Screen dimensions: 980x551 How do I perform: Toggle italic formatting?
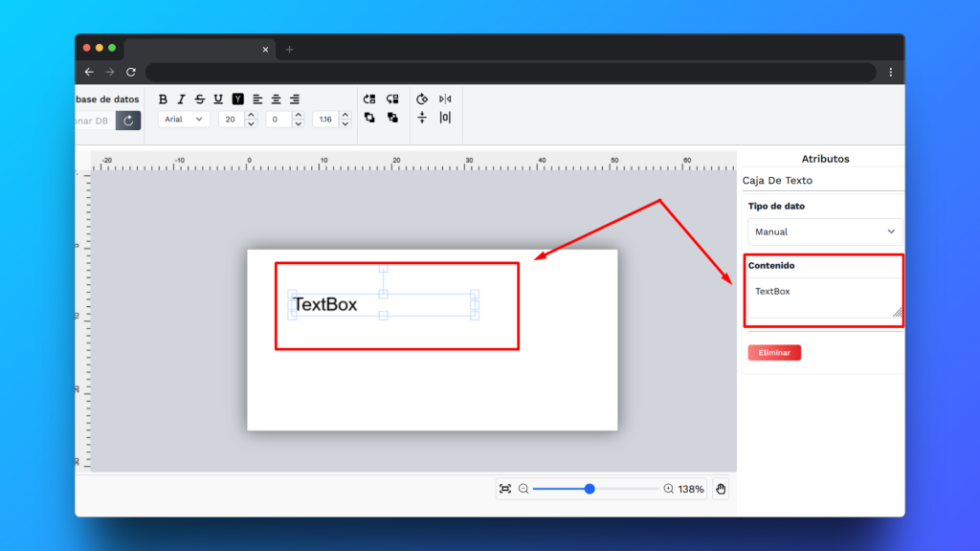pos(181,99)
